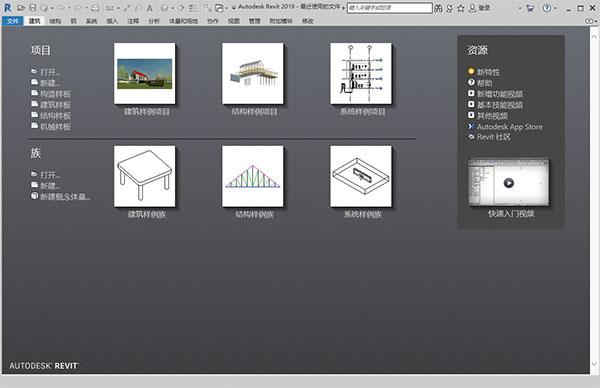Image resolution: width=600 pixels, height=388 pixels.
Task: Click the ribbon display toggle icon at far right
Action: 590,21
